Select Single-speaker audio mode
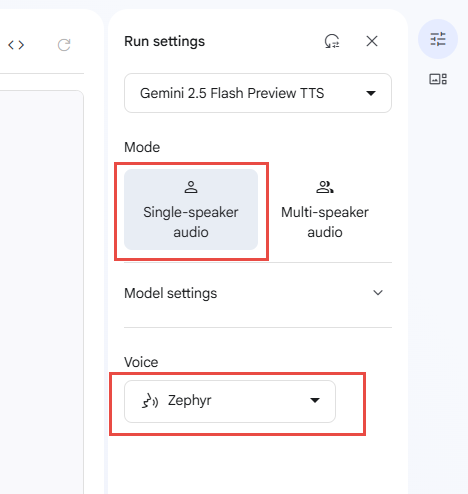 (191, 209)
